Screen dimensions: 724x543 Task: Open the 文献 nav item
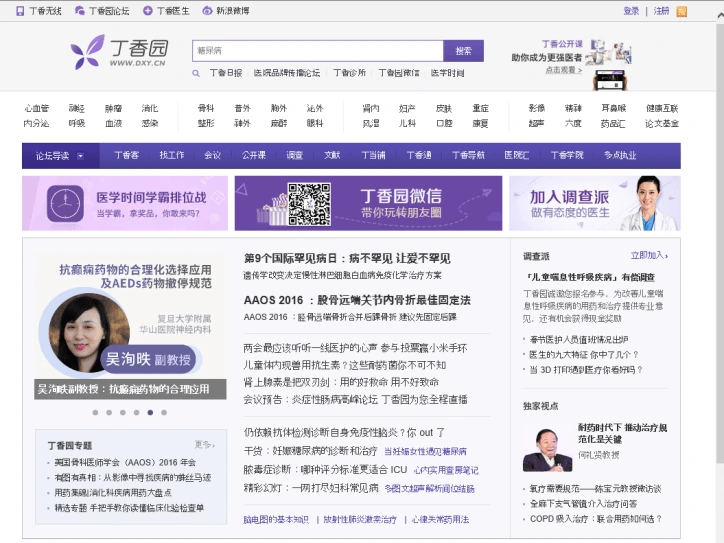[x=332, y=155]
